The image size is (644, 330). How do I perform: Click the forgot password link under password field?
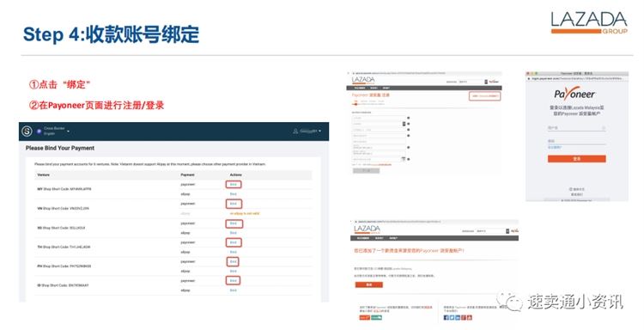click(x=555, y=147)
